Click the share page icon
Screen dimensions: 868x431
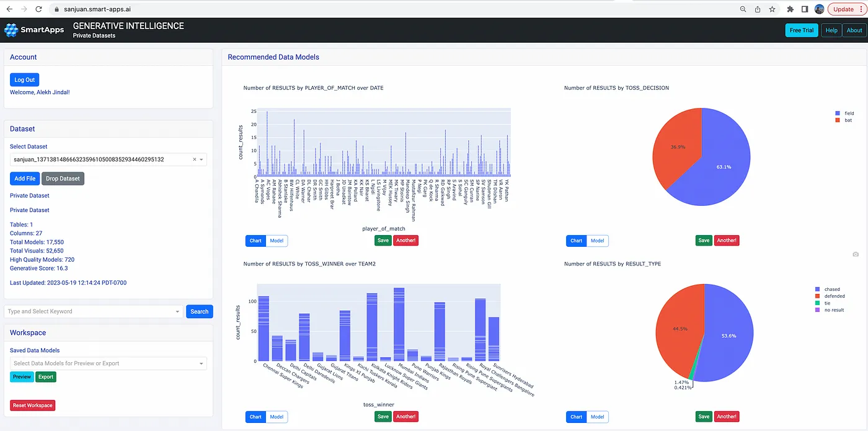point(758,9)
